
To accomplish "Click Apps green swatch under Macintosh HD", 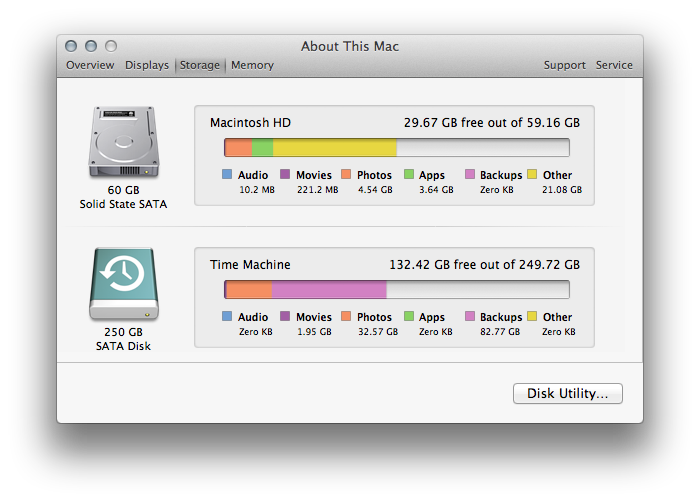I will point(408,174).
